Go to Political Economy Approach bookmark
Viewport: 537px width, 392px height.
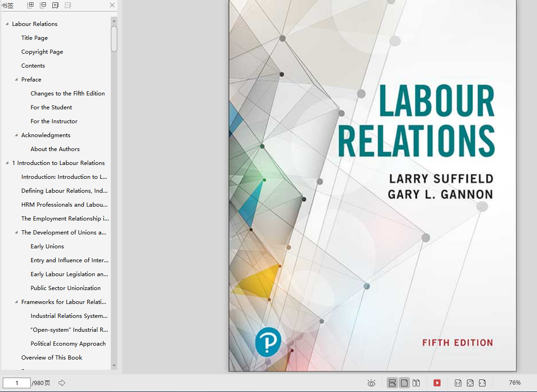tap(68, 343)
